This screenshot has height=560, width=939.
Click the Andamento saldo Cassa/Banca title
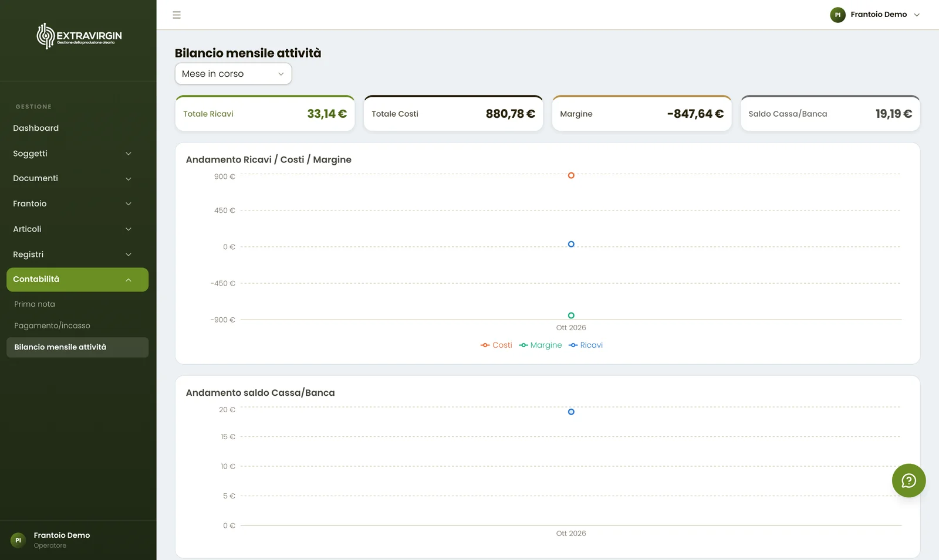(x=261, y=393)
